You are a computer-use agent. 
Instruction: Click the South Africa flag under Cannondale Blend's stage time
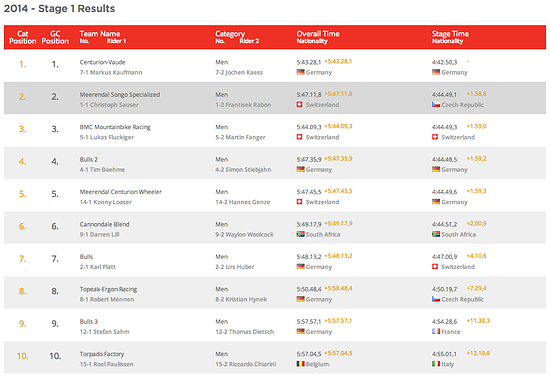436,234
